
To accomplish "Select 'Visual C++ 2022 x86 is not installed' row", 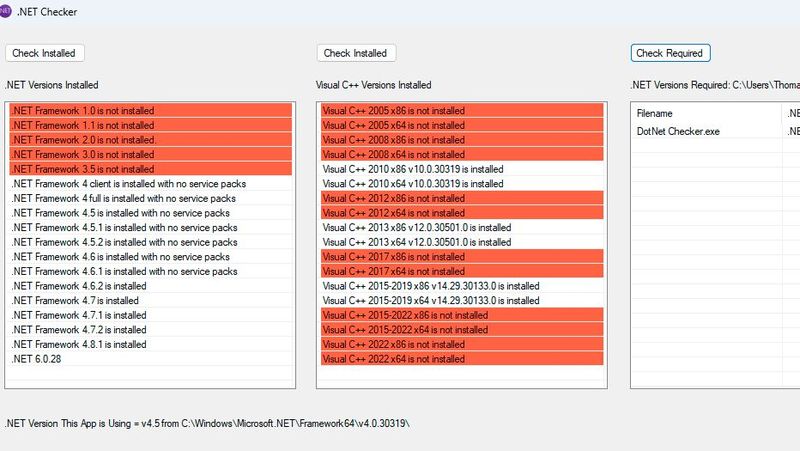I will 462,345.
